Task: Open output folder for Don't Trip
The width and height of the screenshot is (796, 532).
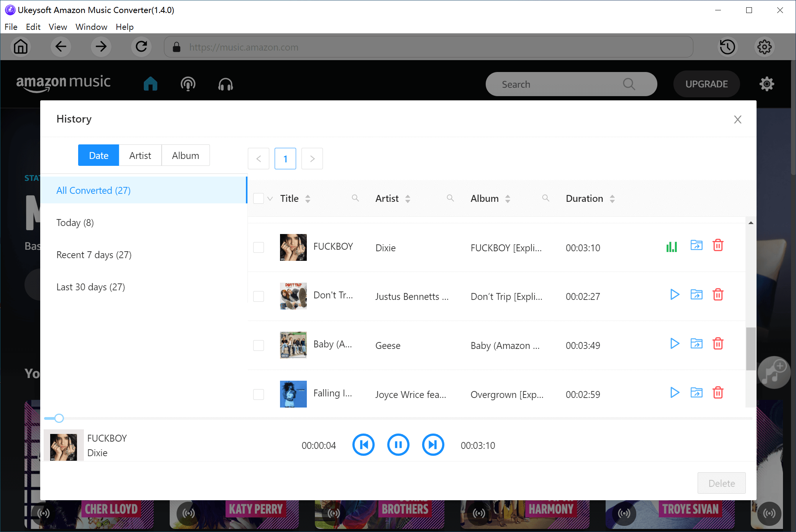Action: tap(696, 295)
